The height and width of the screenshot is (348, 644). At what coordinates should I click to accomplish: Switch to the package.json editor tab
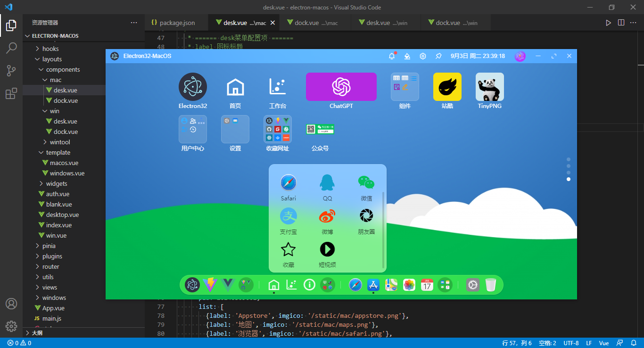(x=177, y=23)
